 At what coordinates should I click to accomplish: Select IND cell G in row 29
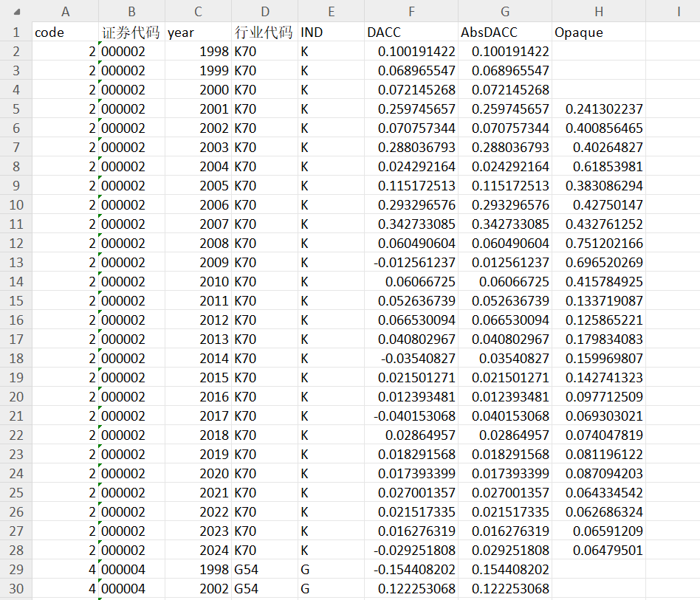(x=332, y=569)
